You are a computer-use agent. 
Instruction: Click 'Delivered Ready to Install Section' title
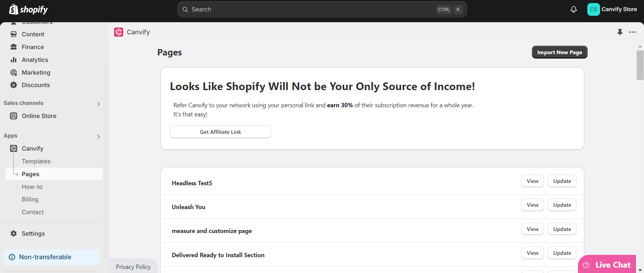pyautogui.click(x=218, y=255)
